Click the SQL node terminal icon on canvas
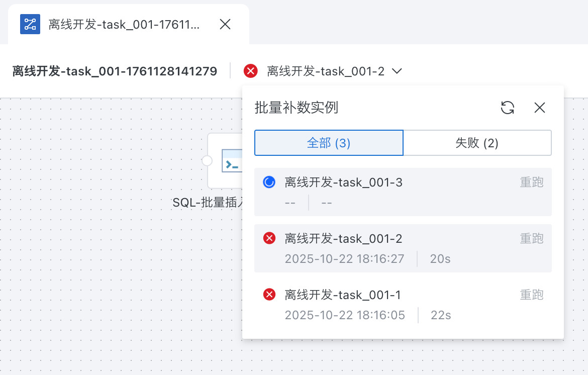This screenshot has width=588, height=375. (x=232, y=162)
